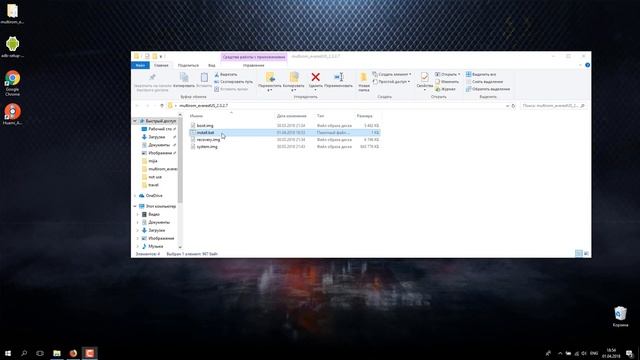Screen dimensions: 640x360
Task: Click the Forward arrow in navigation bar
Action: coord(147,106)
